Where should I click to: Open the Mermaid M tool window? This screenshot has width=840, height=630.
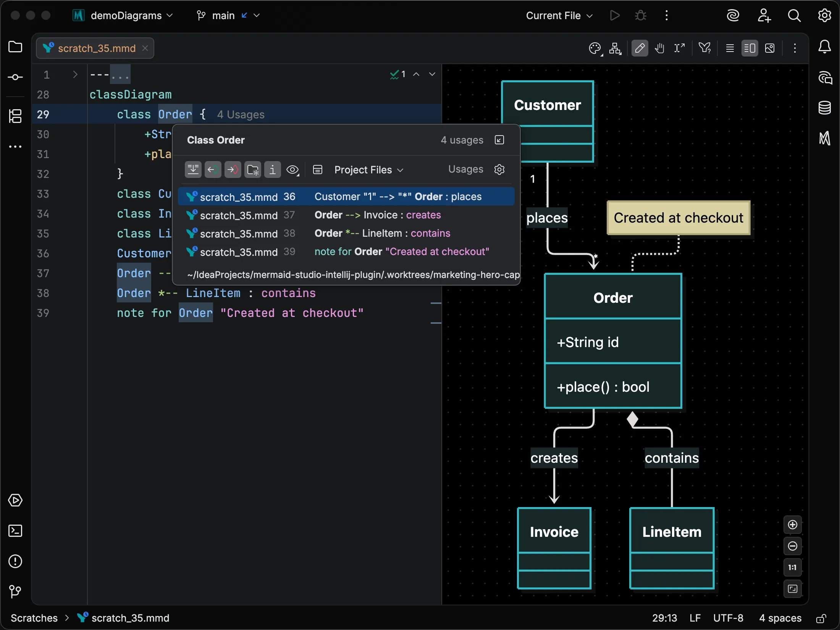pos(825,138)
